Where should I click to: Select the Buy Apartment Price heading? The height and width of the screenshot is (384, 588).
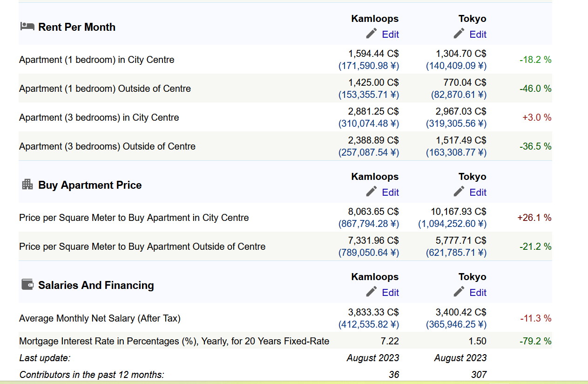tap(90, 185)
